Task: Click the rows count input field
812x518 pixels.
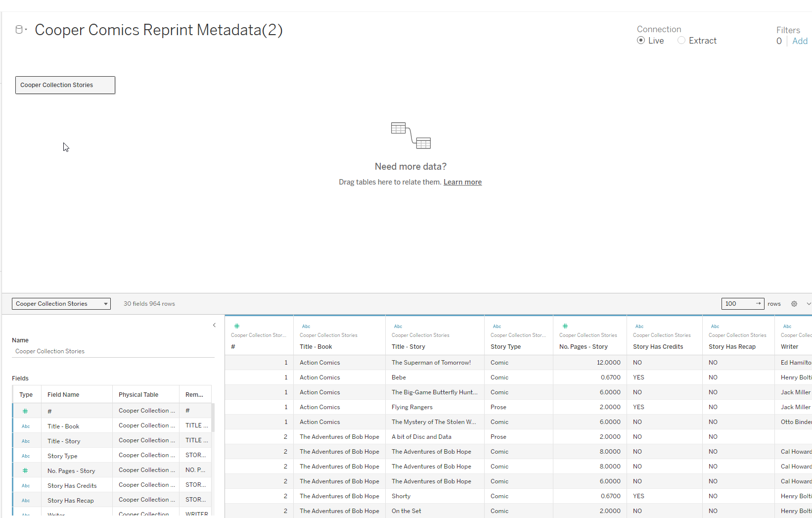Action: click(x=739, y=304)
